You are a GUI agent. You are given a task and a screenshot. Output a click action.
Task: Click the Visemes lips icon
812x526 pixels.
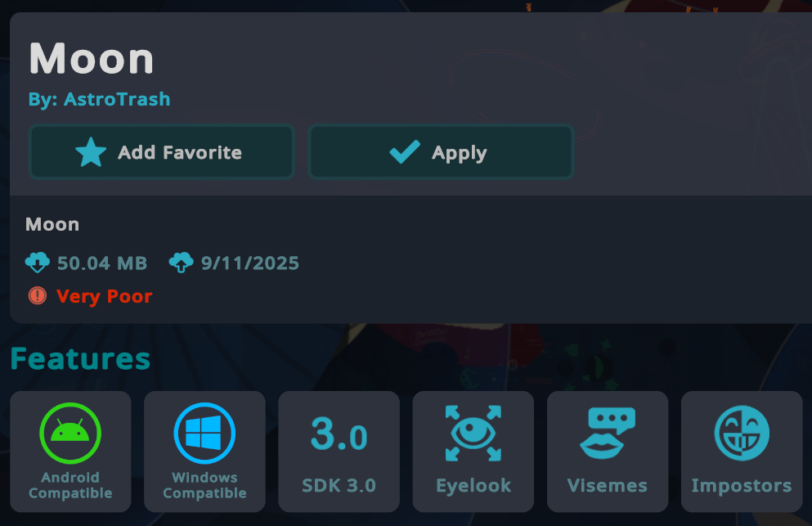pyautogui.click(x=608, y=434)
